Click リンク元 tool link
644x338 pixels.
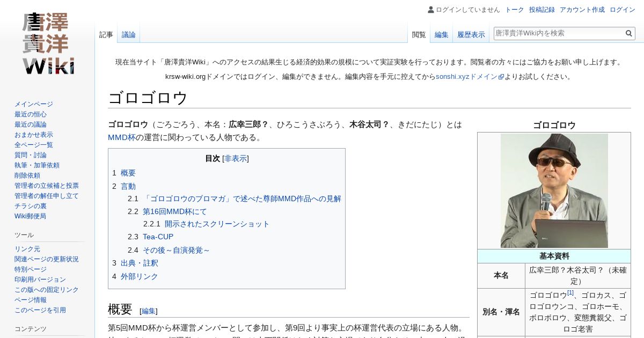[27, 249]
